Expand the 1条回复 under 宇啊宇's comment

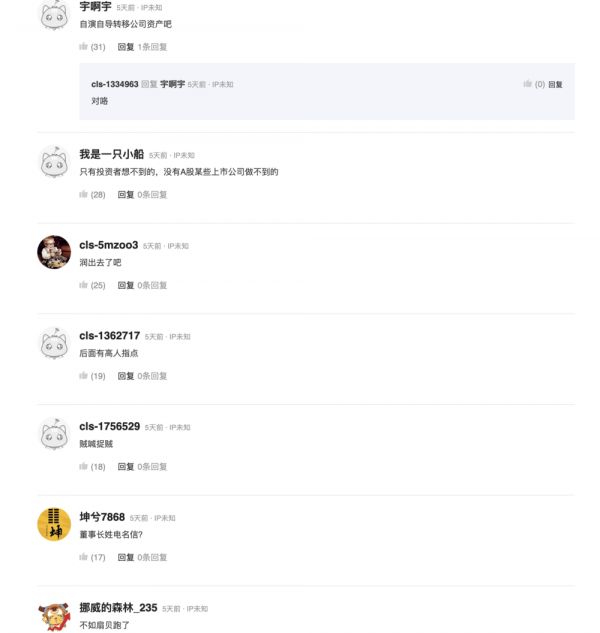(153, 47)
